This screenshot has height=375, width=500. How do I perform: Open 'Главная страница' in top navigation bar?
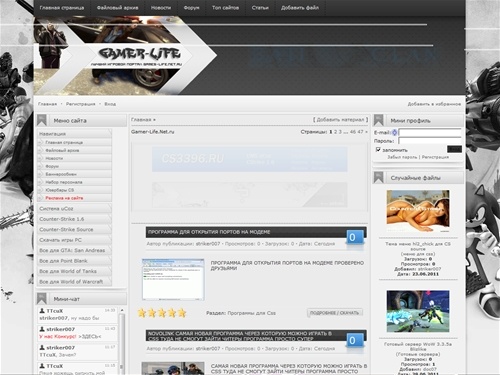coord(62,8)
